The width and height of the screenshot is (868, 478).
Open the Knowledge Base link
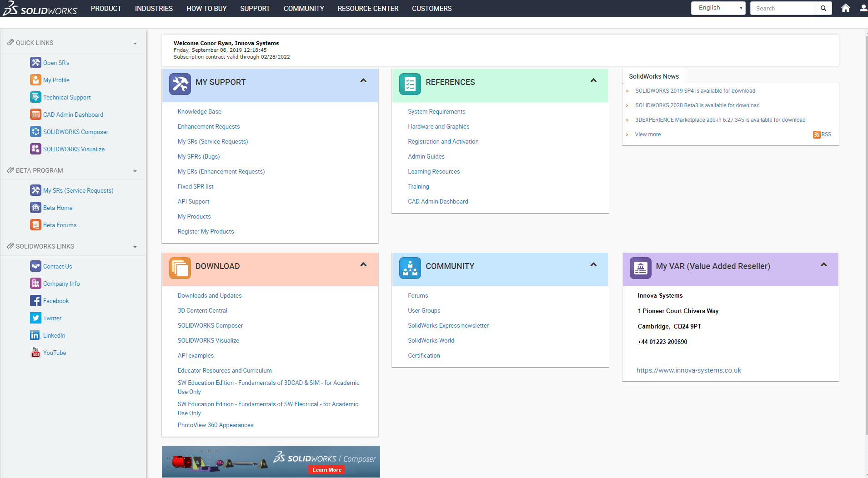point(199,112)
